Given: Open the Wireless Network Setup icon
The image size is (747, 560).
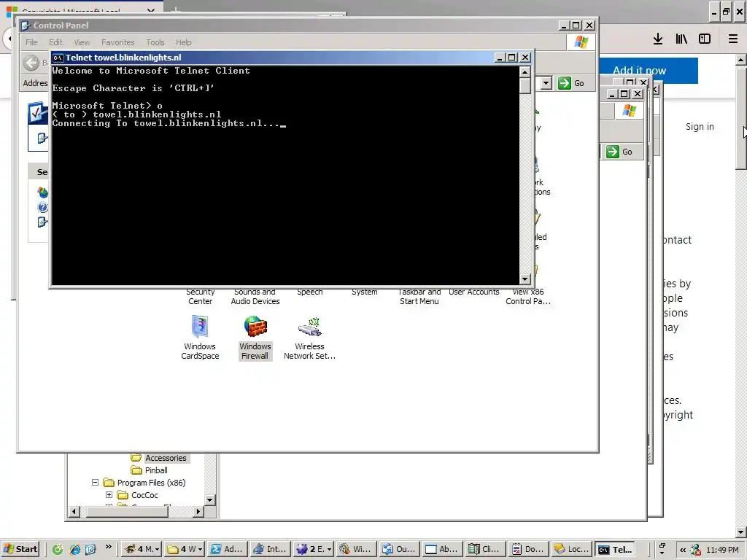Looking at the screenshot, I should coord(309,338).
